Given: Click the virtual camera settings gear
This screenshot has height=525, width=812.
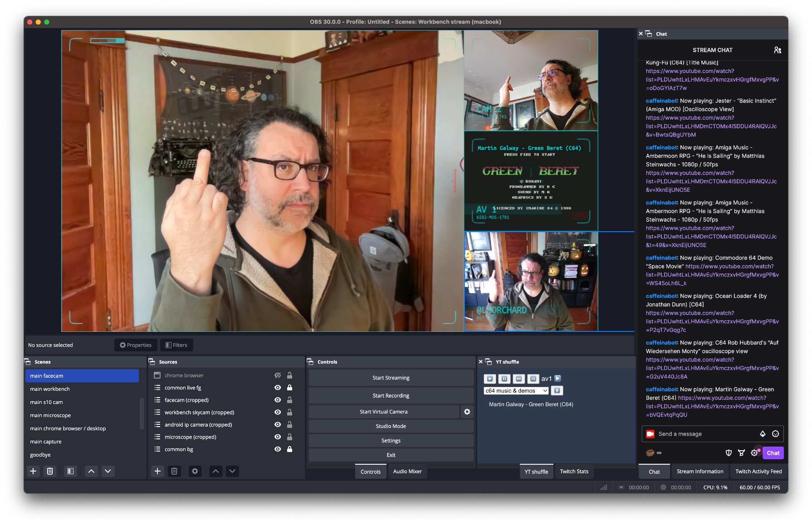Looking at the screenshot, I should (x=467, y=412).
